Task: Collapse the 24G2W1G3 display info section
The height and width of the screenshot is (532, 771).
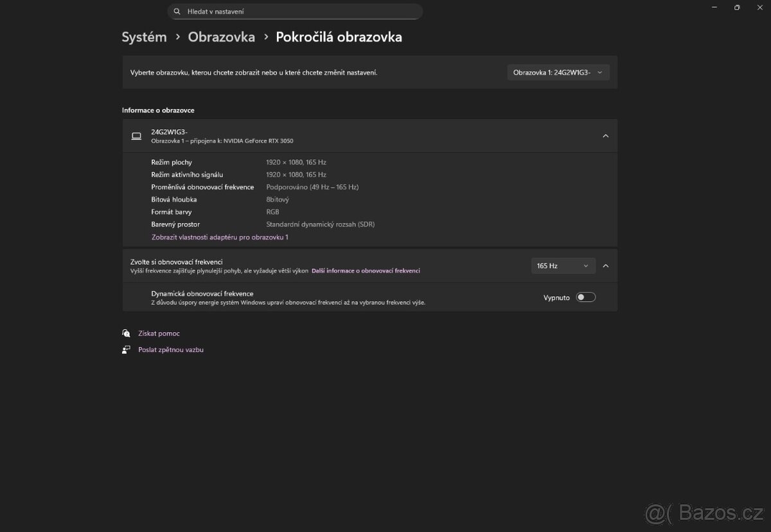Action: (x=605, y=136)
